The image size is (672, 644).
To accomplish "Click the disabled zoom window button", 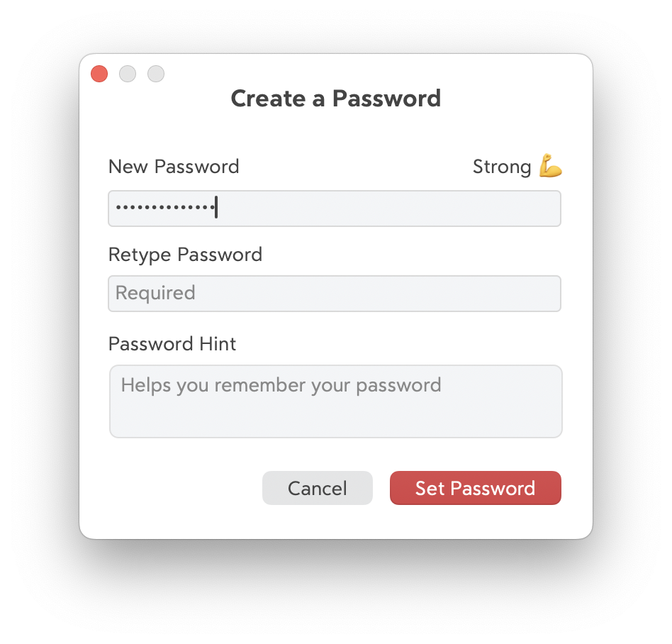I will coord(155,74).
